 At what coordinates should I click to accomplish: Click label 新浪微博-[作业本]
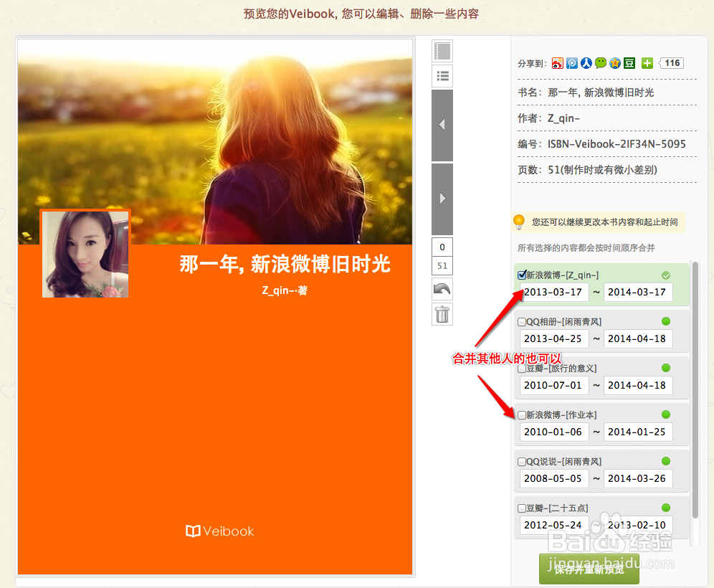click(561, 415)
